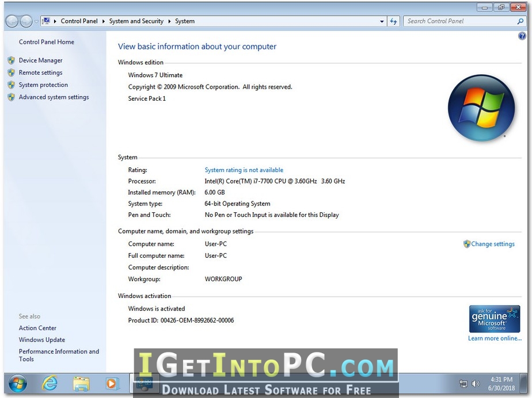
Task: Click the System protection shield icon
Action: point(11,85)
